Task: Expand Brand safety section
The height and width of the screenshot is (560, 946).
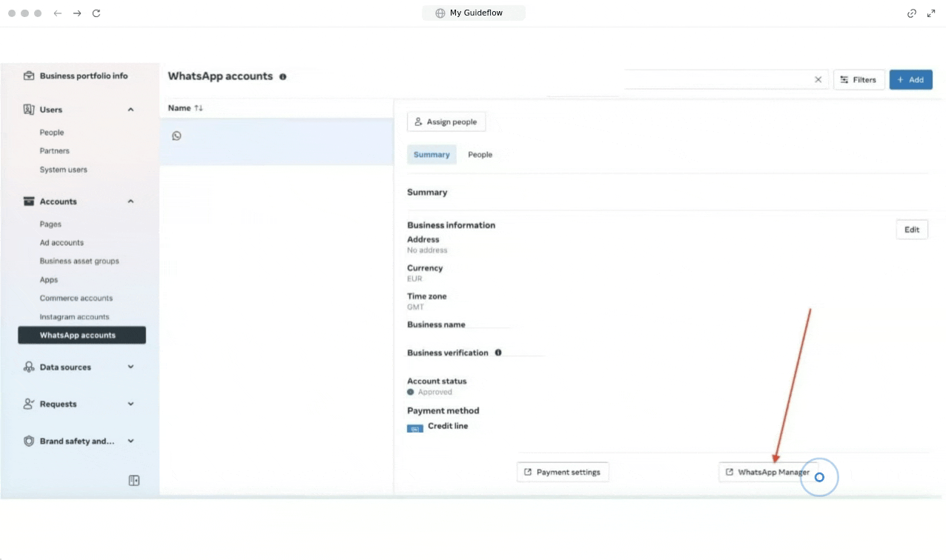Action: [x=130, y=441]
